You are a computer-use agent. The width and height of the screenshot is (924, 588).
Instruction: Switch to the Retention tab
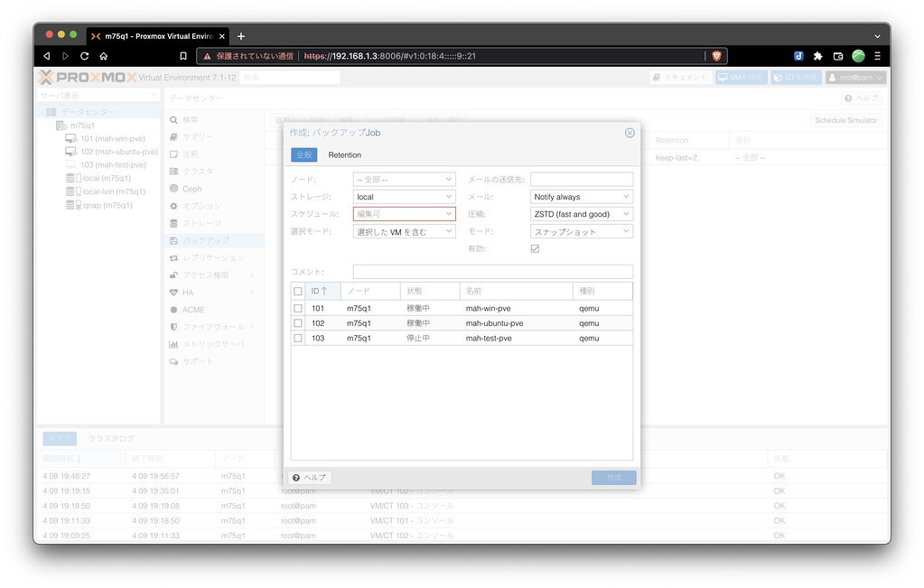(x=345, y=155)
